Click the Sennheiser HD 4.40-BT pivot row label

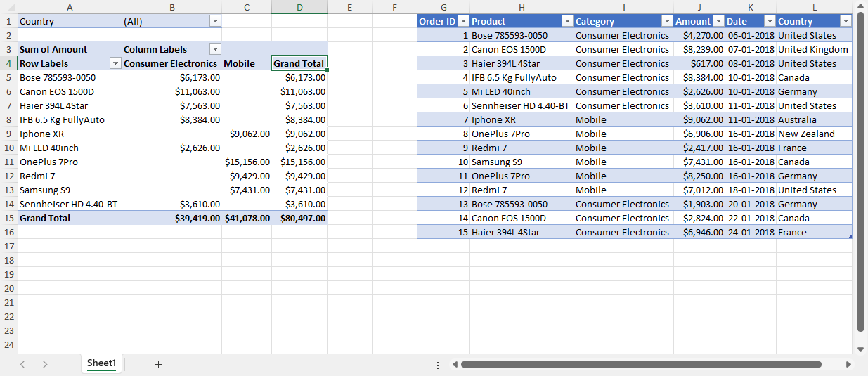point(70,204)
